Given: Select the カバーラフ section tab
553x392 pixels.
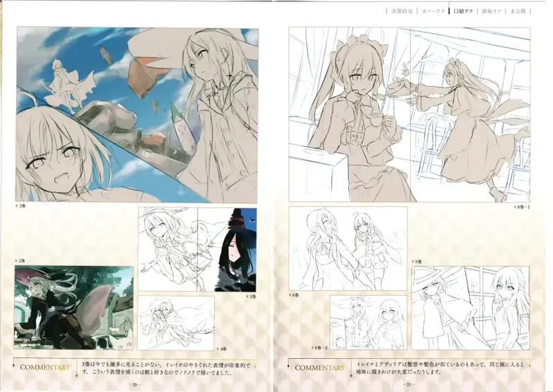Looking at the screenshot, I should [x=433, y=11].
